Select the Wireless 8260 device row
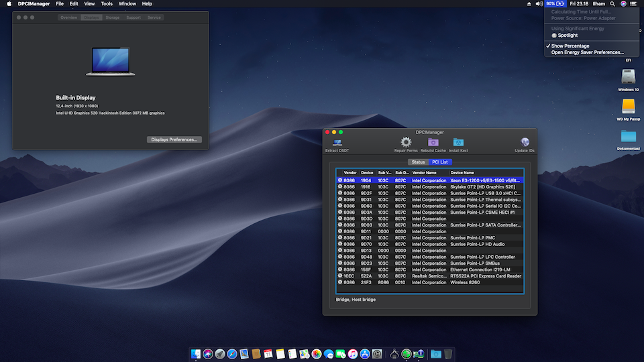Image resolution: width=644 pixels, height=362 pixels. click(429, 282)
